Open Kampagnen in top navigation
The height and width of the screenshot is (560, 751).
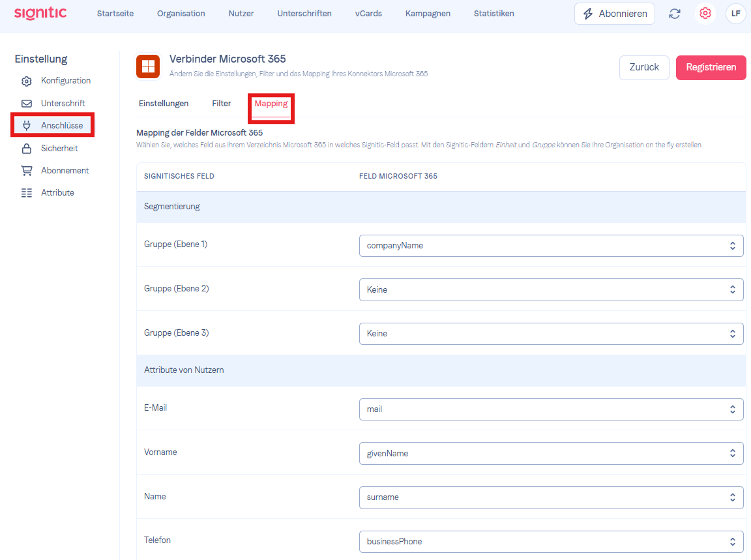click(x=428, y=14)
